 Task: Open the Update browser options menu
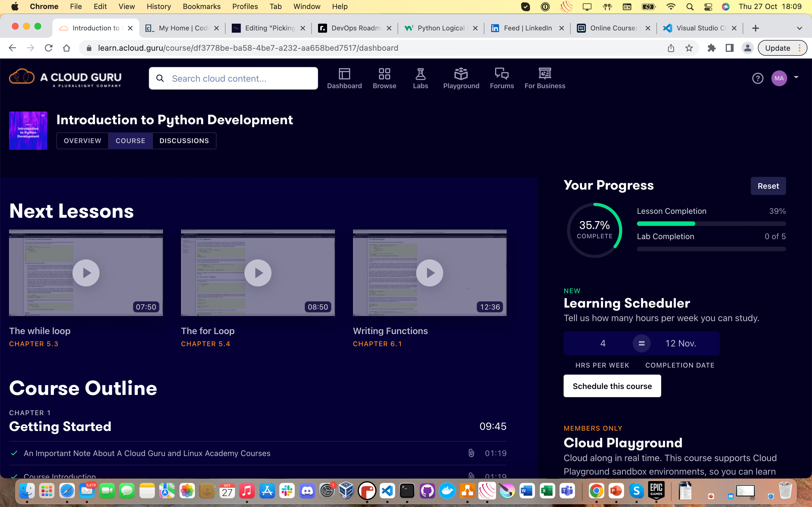(800, 48)
